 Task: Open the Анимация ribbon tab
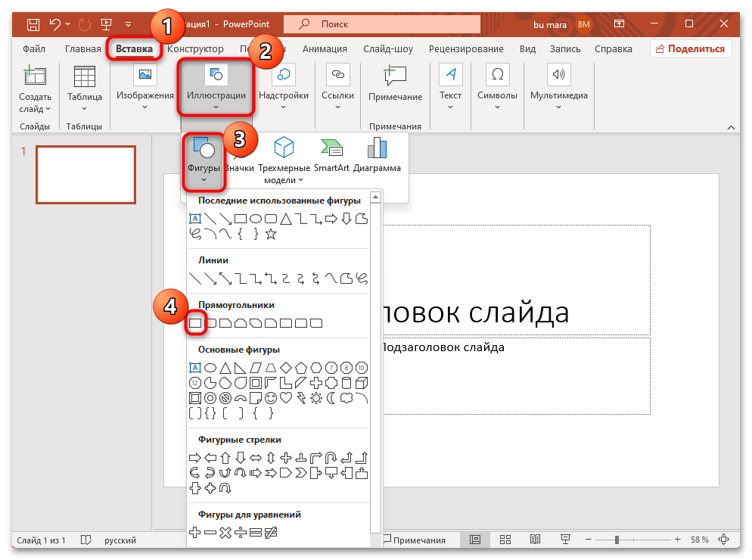tap(325, 48)
